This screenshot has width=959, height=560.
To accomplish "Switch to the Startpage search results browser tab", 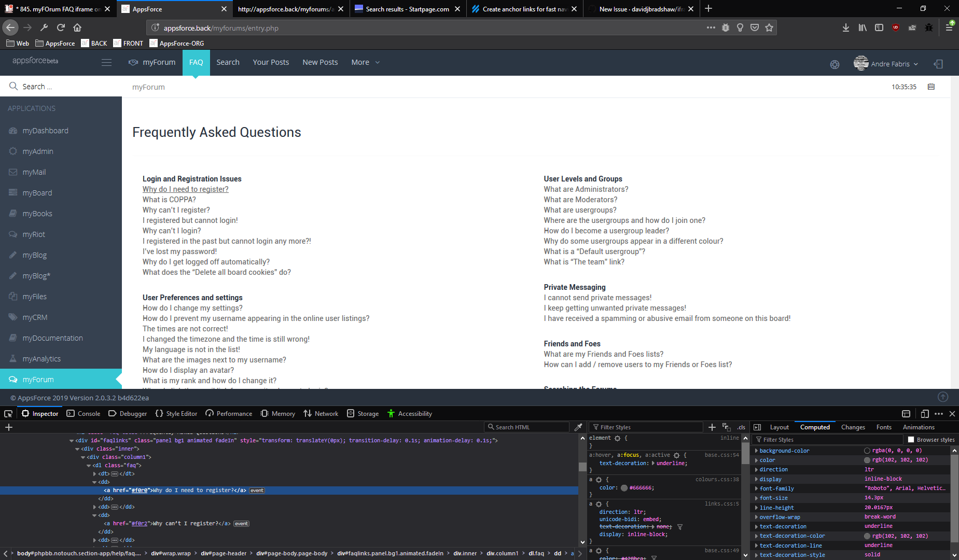I will pyautogui.click(x=408, y=9).
